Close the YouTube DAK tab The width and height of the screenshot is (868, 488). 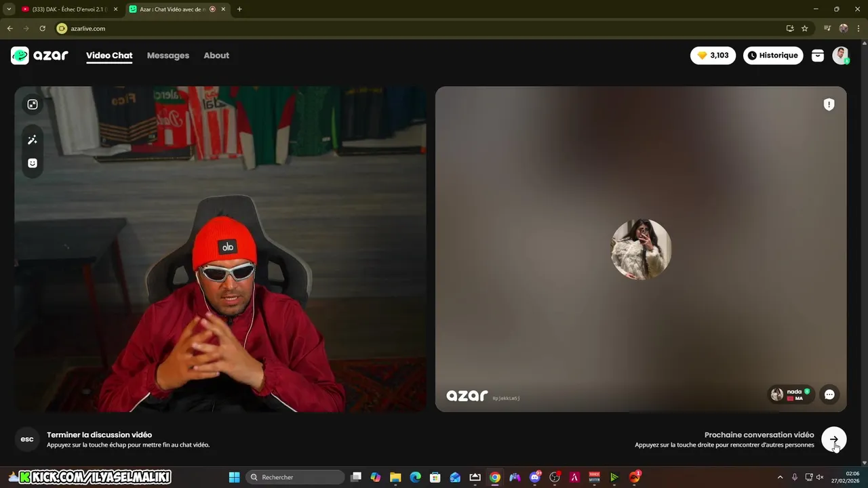tap(115, 9)
